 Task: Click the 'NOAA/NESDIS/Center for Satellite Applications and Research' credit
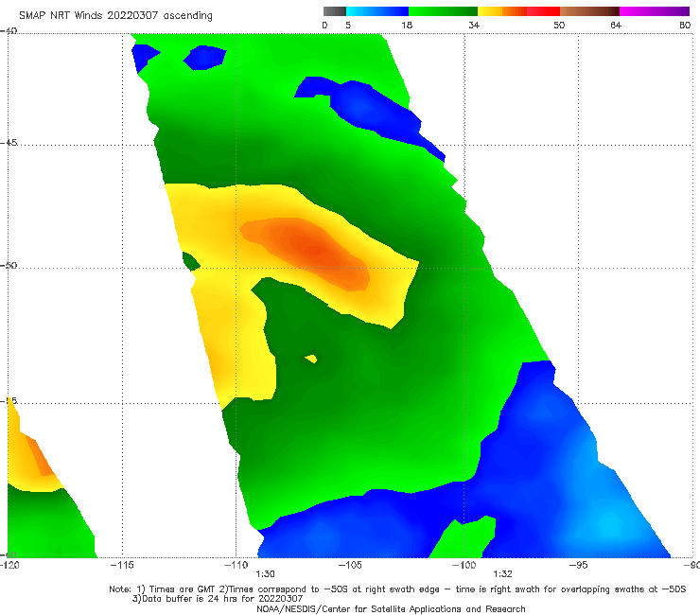coord(391,608)
